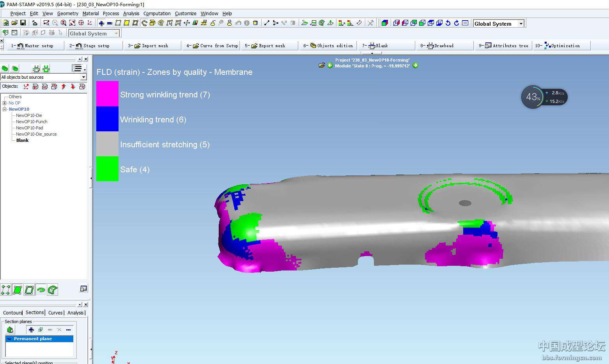Click the green shaded cube view icon
The height and width of the screenshot is (364, 609).
[384, 23]
